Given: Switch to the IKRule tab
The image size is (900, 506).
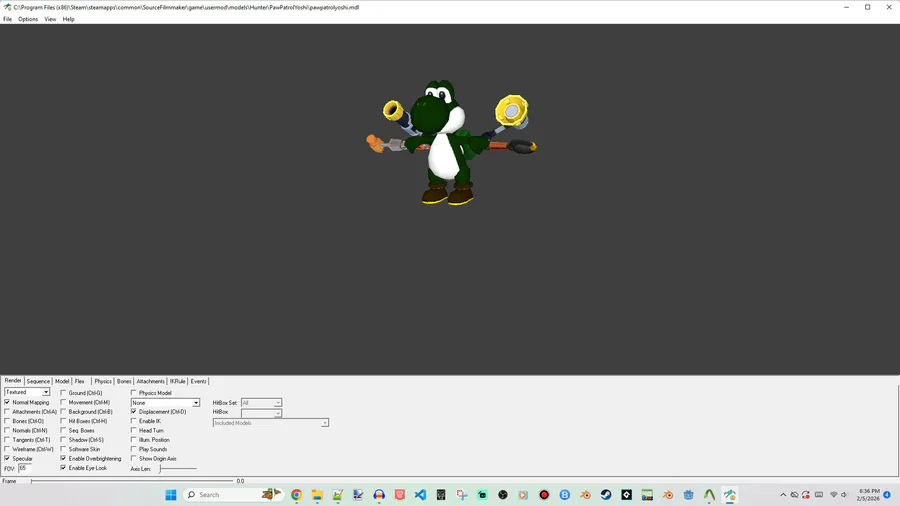Looking at the screenshot, I should 177,382.
